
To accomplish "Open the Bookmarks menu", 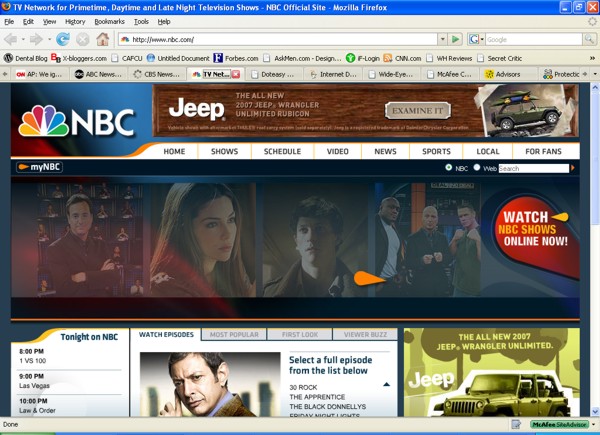I will tap(109, 22).
